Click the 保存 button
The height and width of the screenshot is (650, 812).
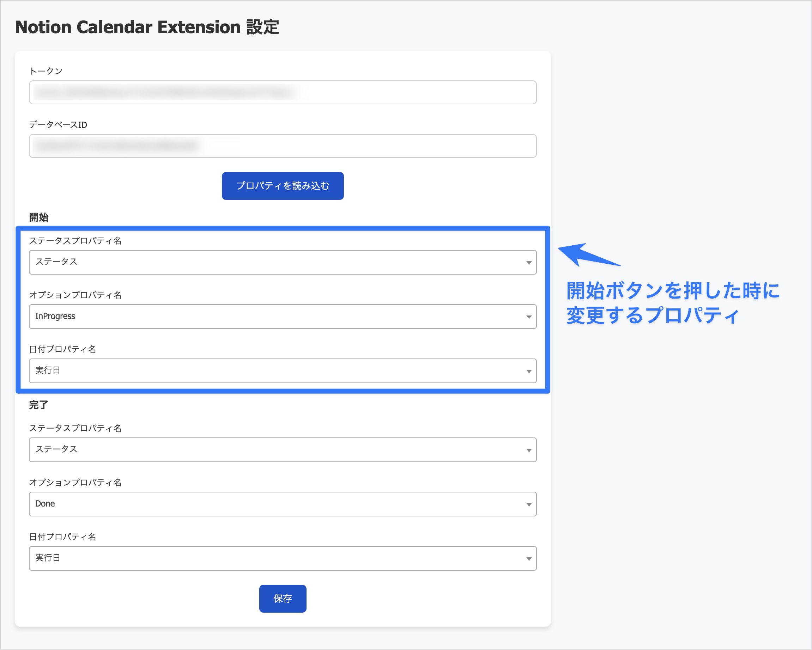pos(283,599)
